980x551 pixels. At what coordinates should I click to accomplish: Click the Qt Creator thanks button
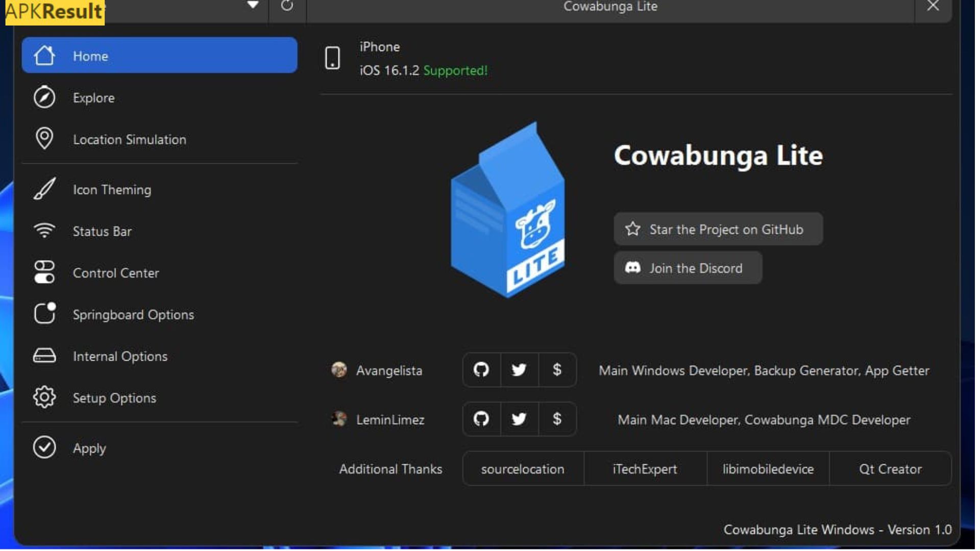[890, 468]
